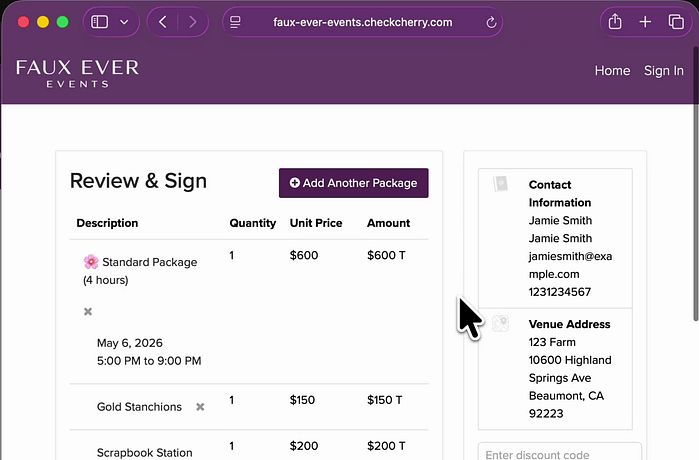Go forward to the next page
This screenshot has height=460, width=699.
pos(191,22)
